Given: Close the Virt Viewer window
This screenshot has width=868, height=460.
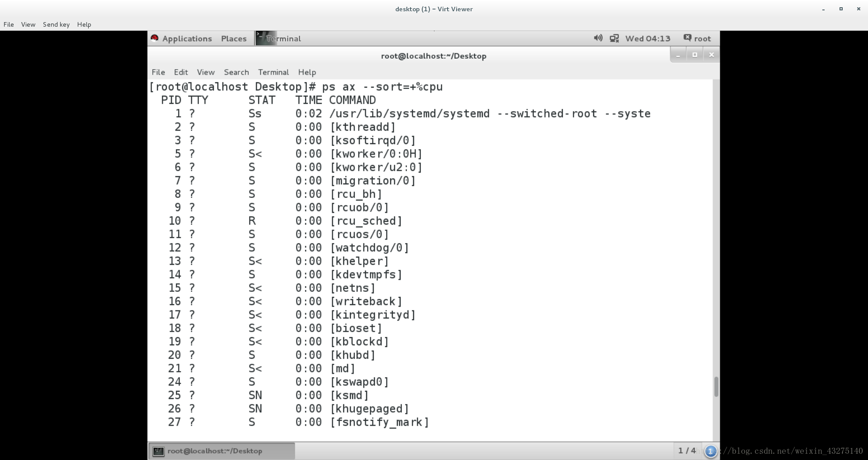Looking at the screenshot, I should pos(859,9).
